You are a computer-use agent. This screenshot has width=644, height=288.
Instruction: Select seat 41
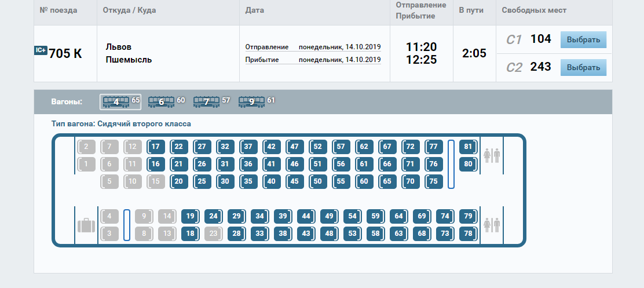(272, 164)
